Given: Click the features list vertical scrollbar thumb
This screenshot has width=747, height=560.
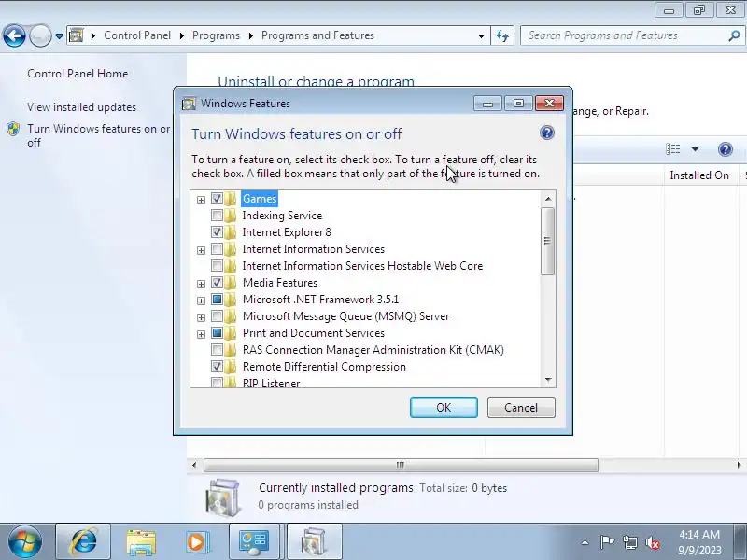Looking at the screenshot, I should coord(547,241).
